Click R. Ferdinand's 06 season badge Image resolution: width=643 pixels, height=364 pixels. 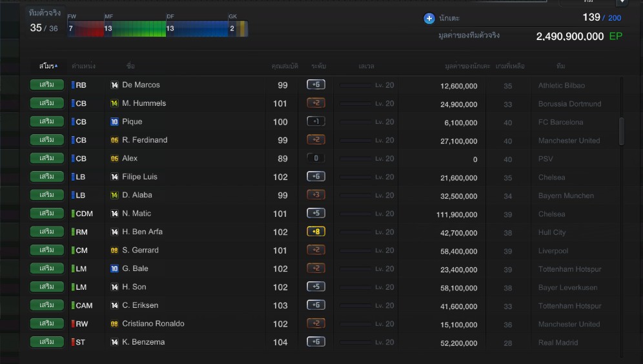click(x=114, y=140)
